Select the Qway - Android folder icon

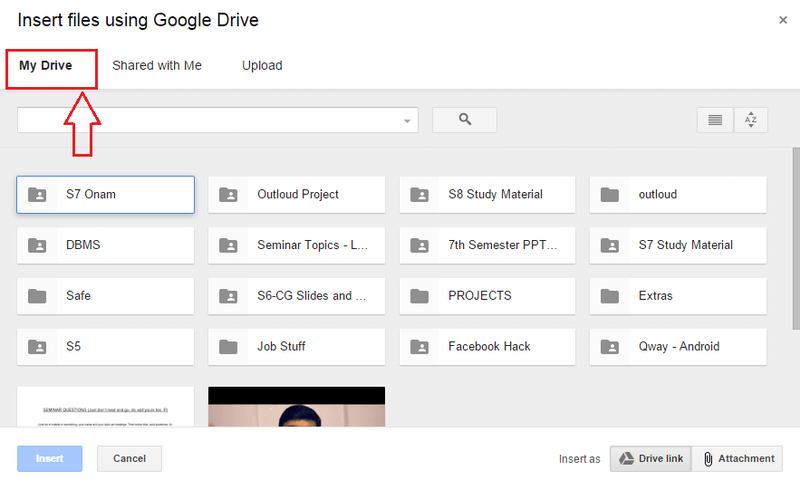coord(610,347)
